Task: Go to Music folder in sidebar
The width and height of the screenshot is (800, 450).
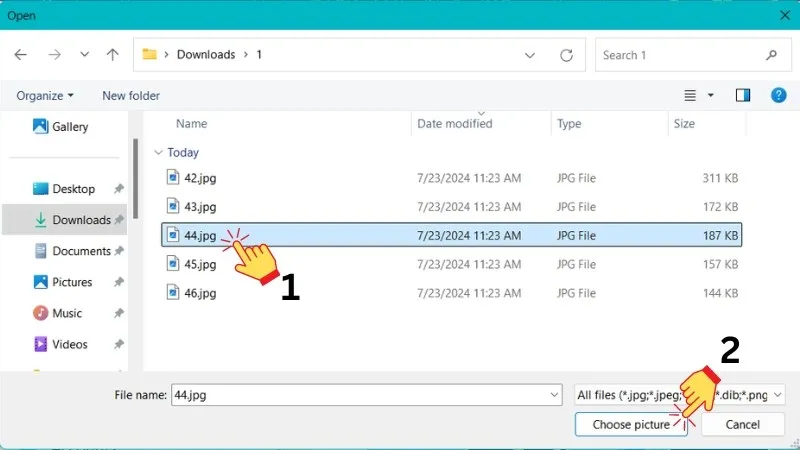Action: click(66, 313)
